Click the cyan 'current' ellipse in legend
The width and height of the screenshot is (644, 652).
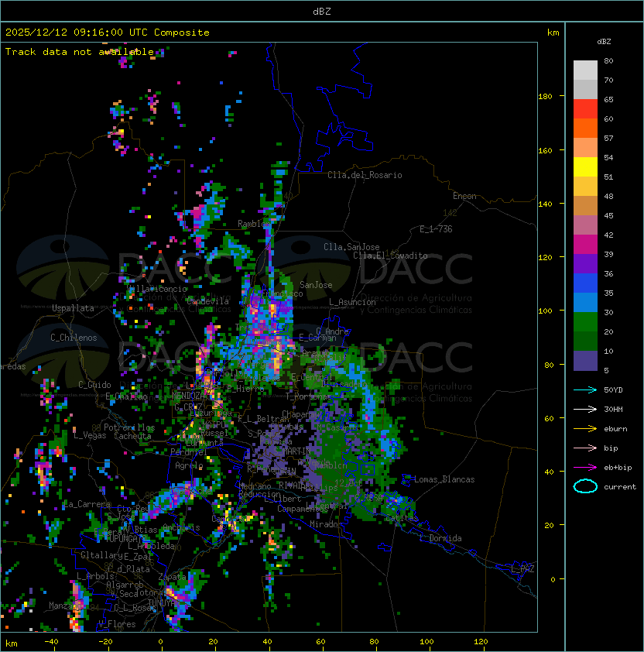tap(585, 486)
